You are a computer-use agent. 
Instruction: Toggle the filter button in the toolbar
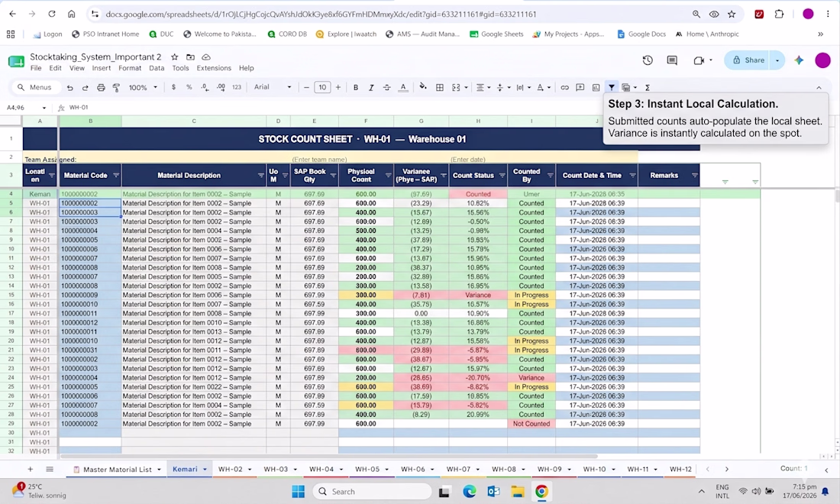tap(611, 87)
